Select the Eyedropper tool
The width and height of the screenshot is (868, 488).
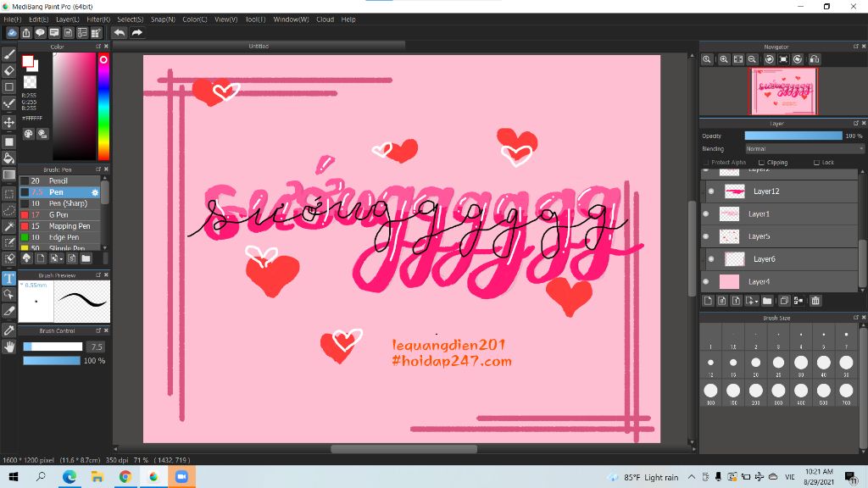[8, 330]
